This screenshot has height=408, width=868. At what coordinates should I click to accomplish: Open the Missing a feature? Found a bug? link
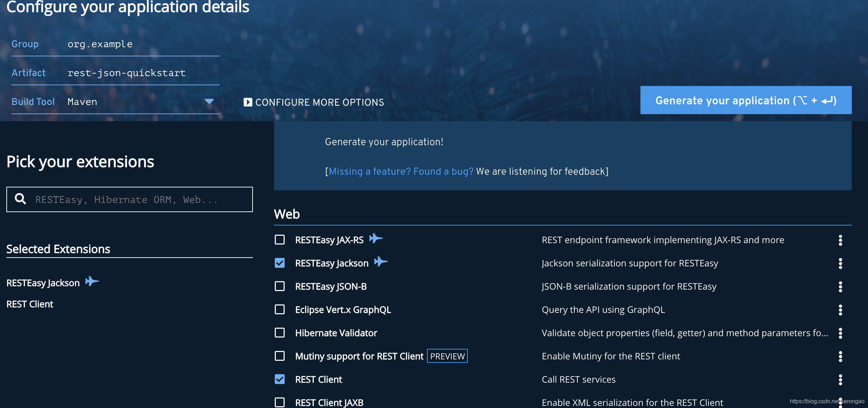(x=401, y=171)
